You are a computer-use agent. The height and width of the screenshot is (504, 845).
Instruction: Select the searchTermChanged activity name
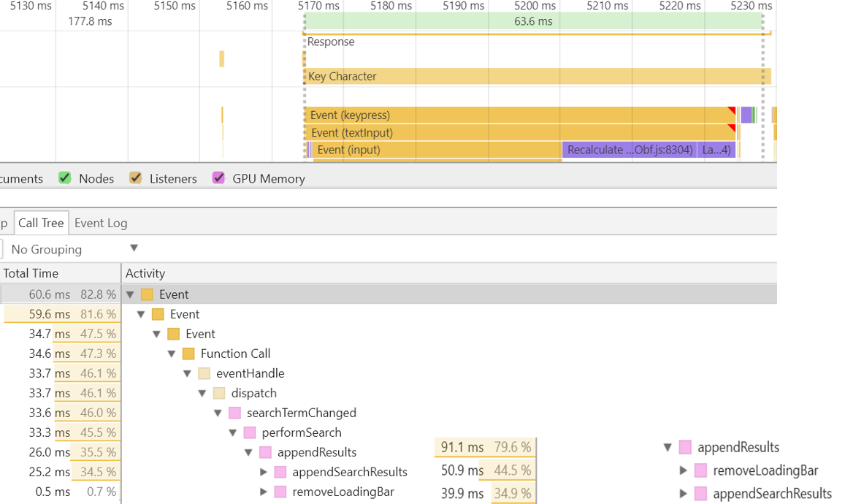[301, 413]
